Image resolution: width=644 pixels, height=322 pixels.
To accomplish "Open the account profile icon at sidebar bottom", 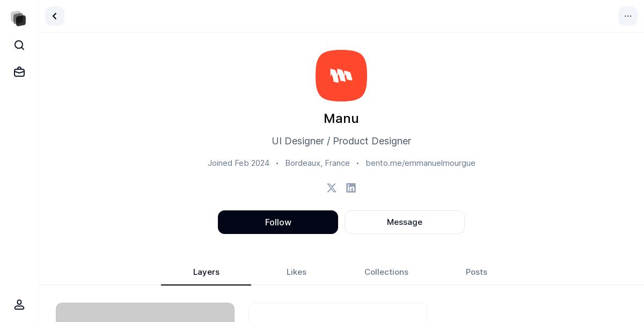I will click(19, 304).
